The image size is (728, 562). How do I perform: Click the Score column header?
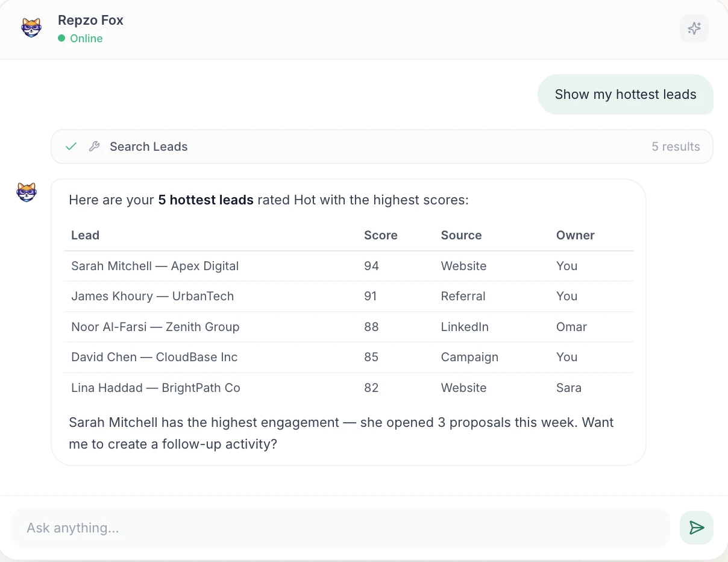(x=381, y=235)
